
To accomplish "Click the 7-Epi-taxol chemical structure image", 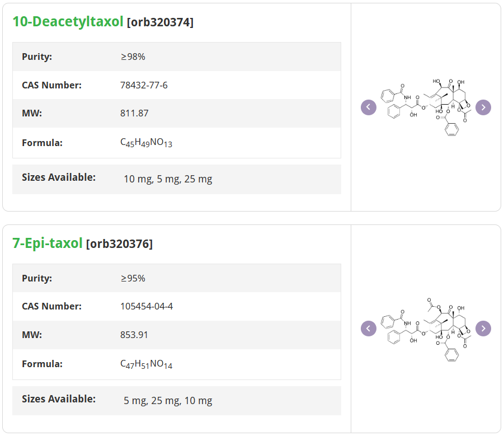I will (426, 329).
